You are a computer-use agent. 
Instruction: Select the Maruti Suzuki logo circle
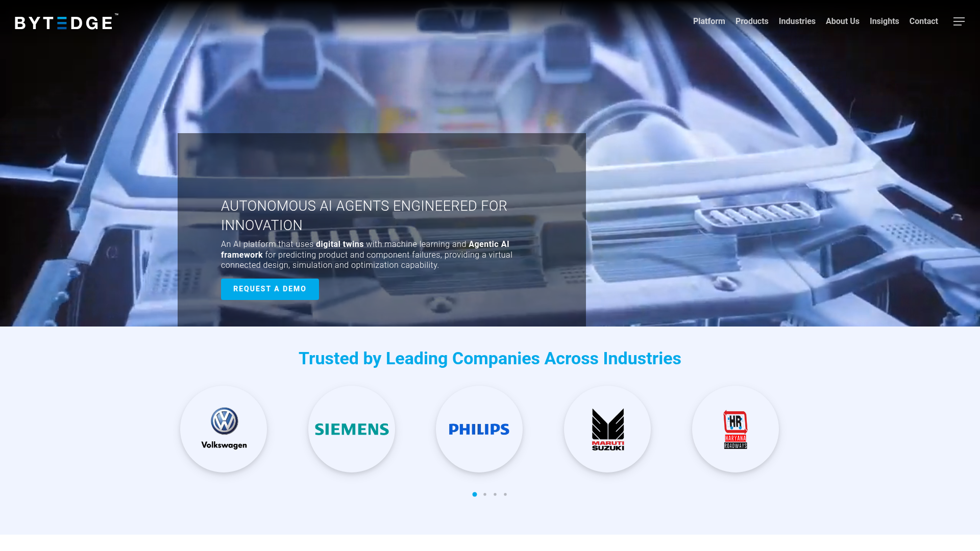607,429
